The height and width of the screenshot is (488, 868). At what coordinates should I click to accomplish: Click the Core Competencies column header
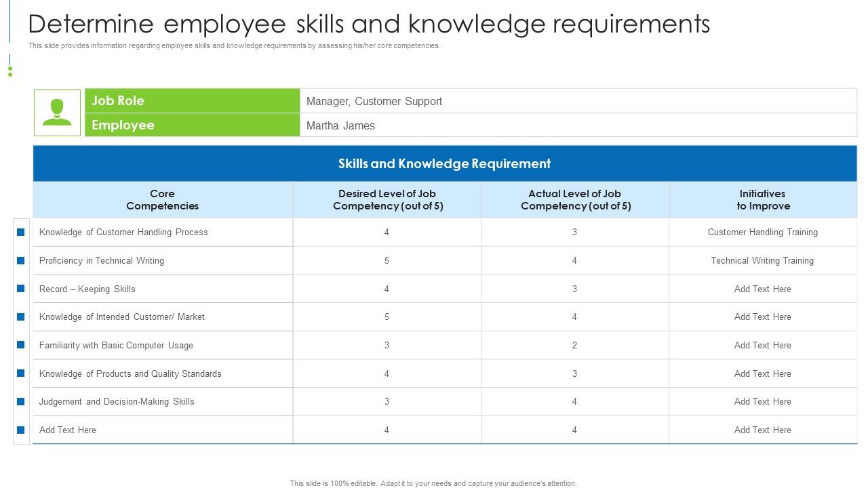coord(163,200)
